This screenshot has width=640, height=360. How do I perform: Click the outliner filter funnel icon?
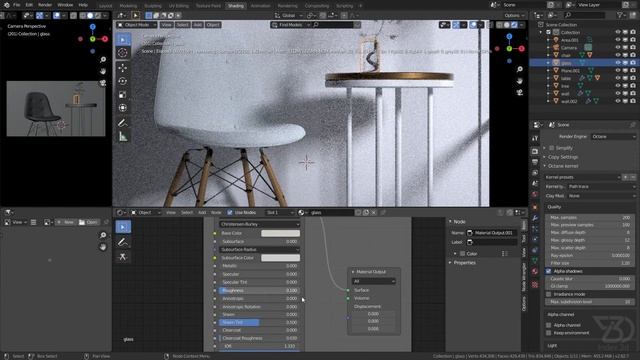pos(620,15)
